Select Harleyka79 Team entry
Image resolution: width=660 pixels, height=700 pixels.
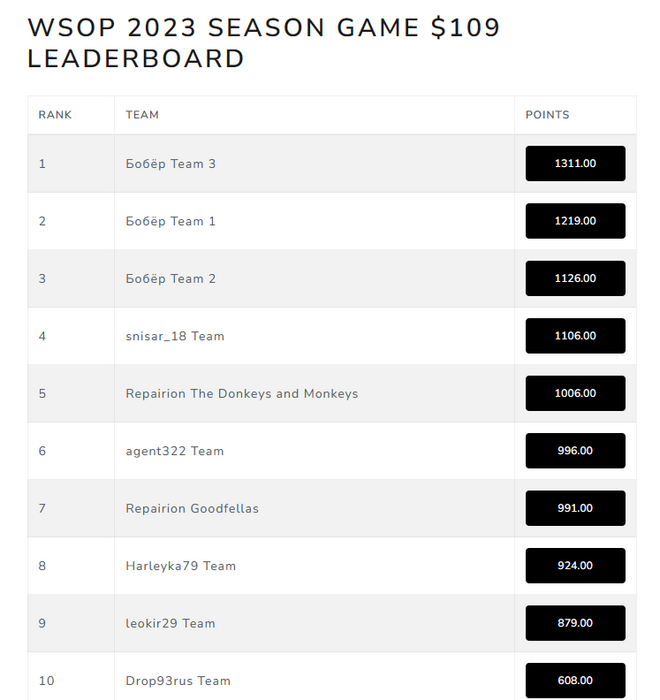pyautogui.click(x=180, y=566)
